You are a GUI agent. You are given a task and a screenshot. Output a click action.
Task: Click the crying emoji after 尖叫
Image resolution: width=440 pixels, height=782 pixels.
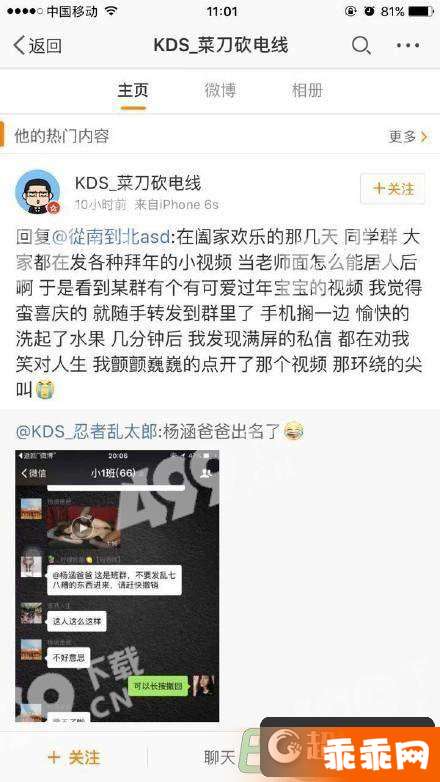pyautogui.click(x=45, y=390)
